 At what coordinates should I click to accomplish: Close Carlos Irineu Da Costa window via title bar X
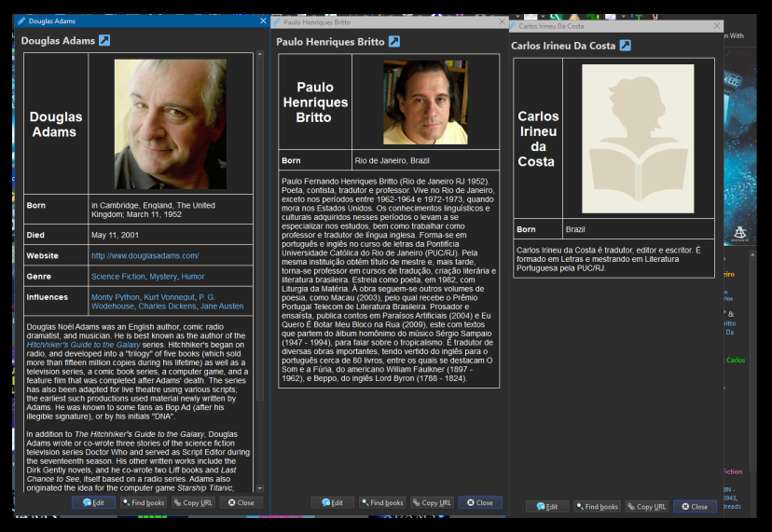point(717,26)
